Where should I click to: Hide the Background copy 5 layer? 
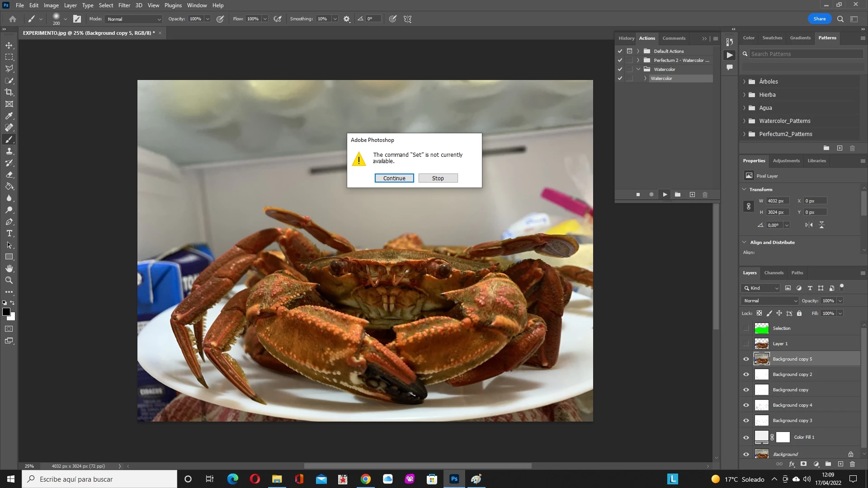[746, 359]
